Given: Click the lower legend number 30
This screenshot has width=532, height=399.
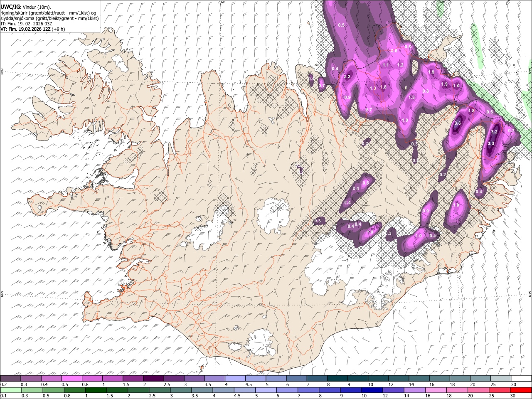Looking at the screenshot, I should (x=512, y=396).
